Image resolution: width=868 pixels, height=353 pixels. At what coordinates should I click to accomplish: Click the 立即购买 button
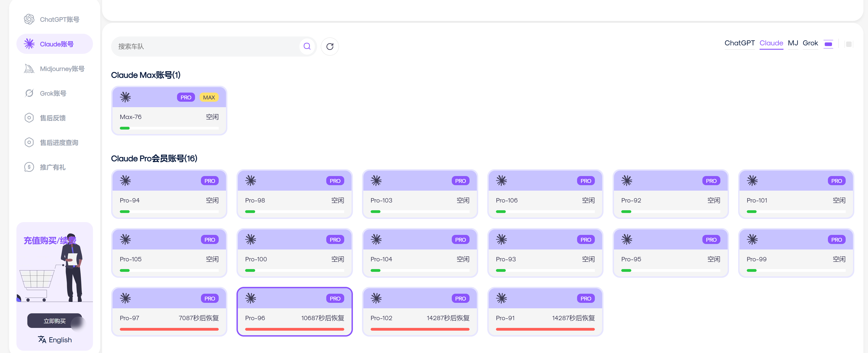(x=55, y=321)
